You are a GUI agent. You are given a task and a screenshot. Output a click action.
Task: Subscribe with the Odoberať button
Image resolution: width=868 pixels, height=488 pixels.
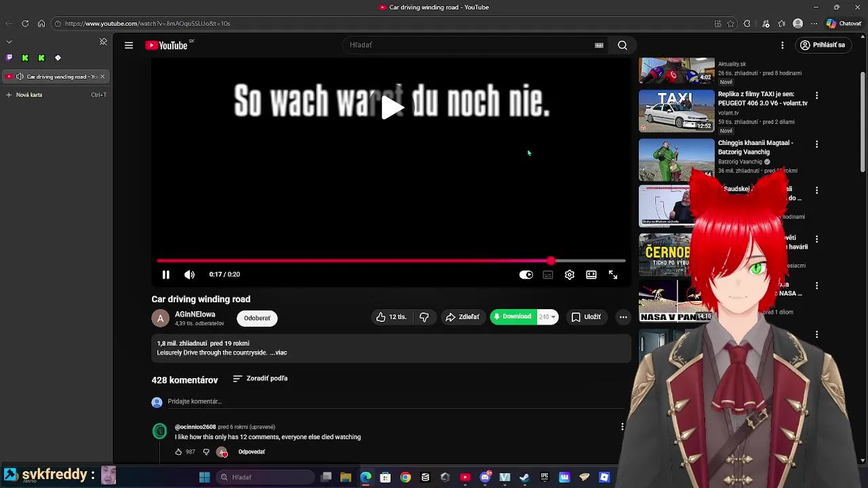click(257, 318)
